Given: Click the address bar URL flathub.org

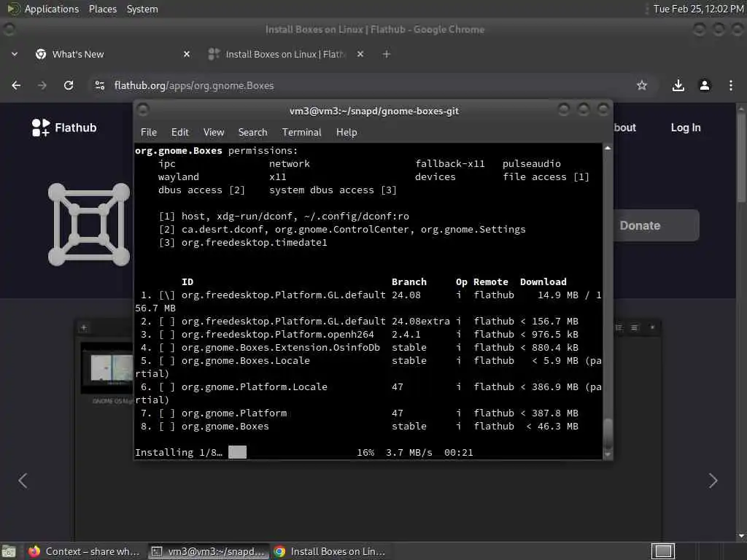Looking at the screenshot, I should coord(194,86).
